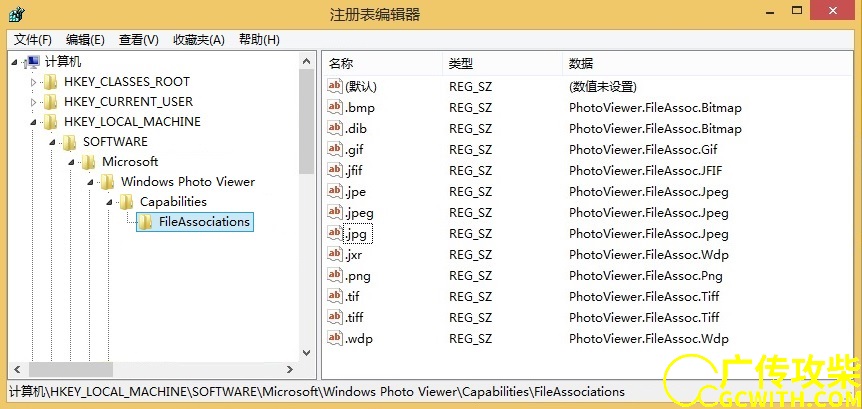862x409 pixels.
Task: Open the 编辑(E) menu
Action: pyautogui.click(x=85, y=40)
